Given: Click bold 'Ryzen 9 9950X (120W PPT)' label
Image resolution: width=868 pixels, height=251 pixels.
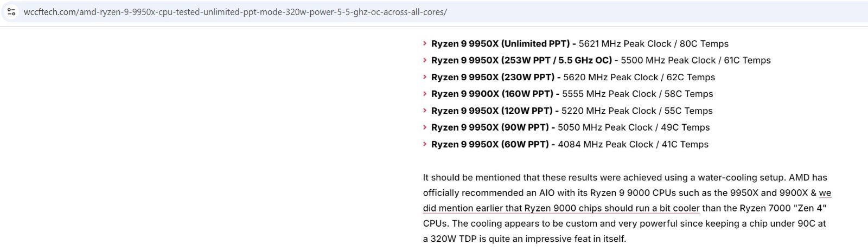Looking at the screenshot, I should [x=492, y=111].
